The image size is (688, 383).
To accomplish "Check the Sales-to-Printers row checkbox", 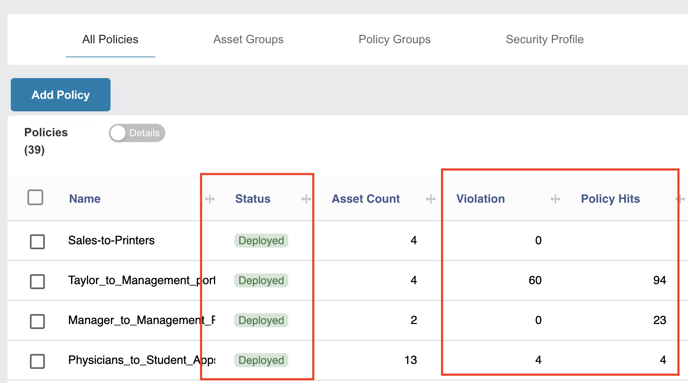I will click(37, 241).
